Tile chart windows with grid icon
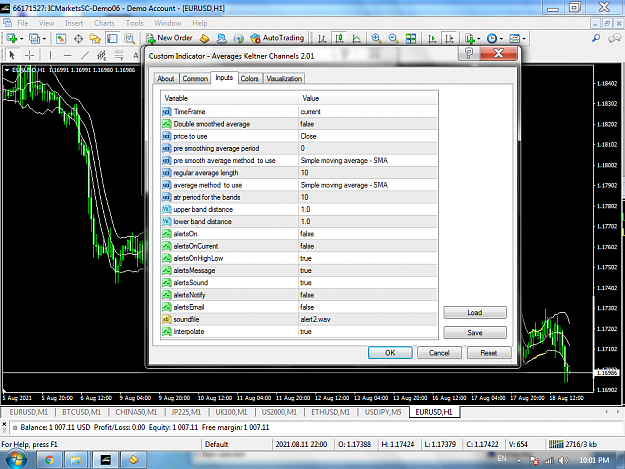Image resolution: width=625 pixels, height=469 pixels. tap(411, 39)
